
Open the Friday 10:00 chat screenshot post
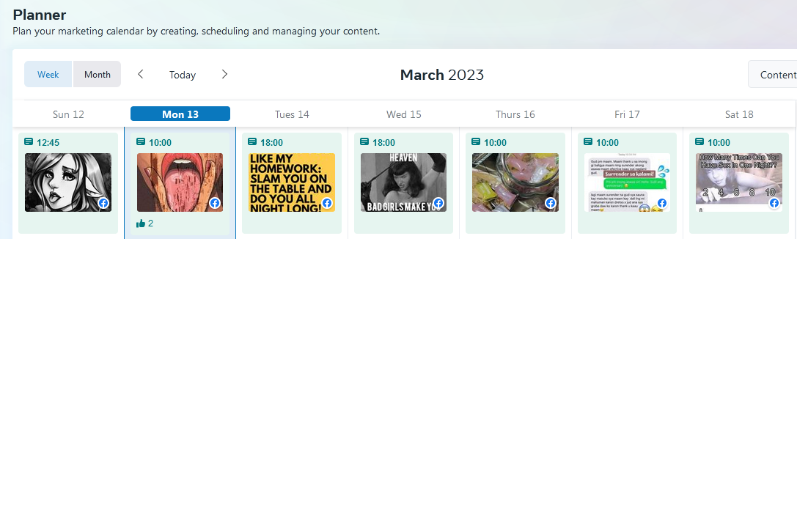tap(627, 182)
